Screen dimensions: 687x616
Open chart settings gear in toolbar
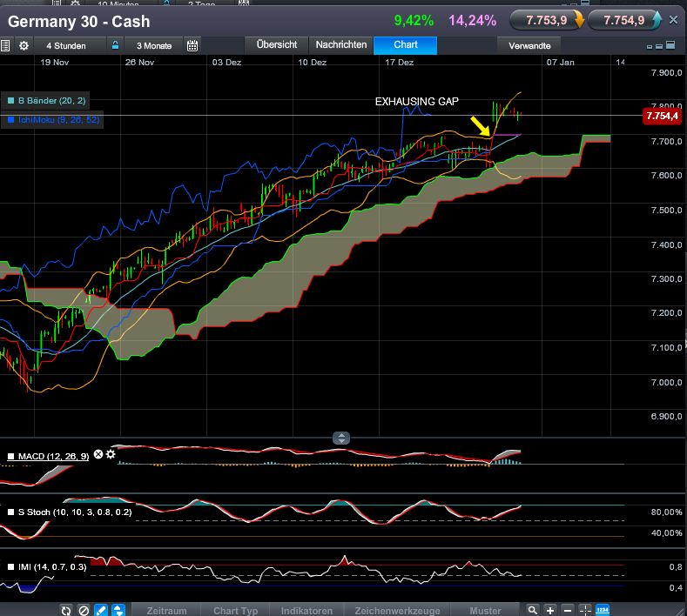(x=24, y=45)
